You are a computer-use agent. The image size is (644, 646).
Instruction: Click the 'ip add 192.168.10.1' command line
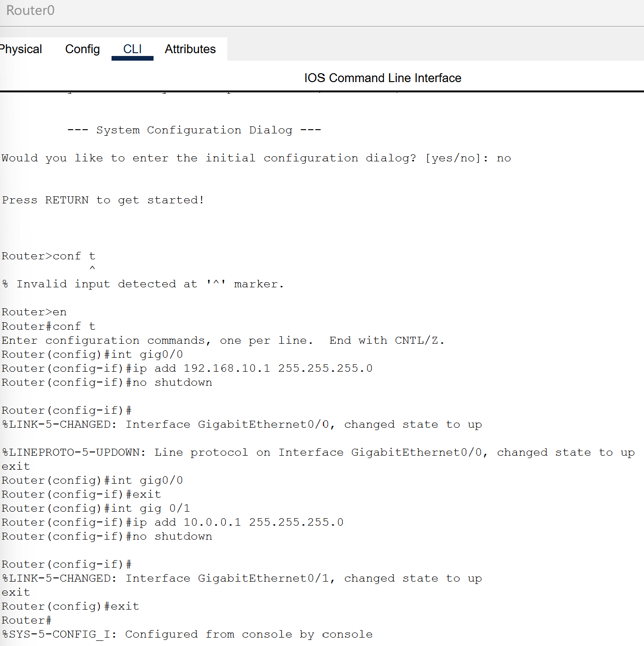point(187,368)
